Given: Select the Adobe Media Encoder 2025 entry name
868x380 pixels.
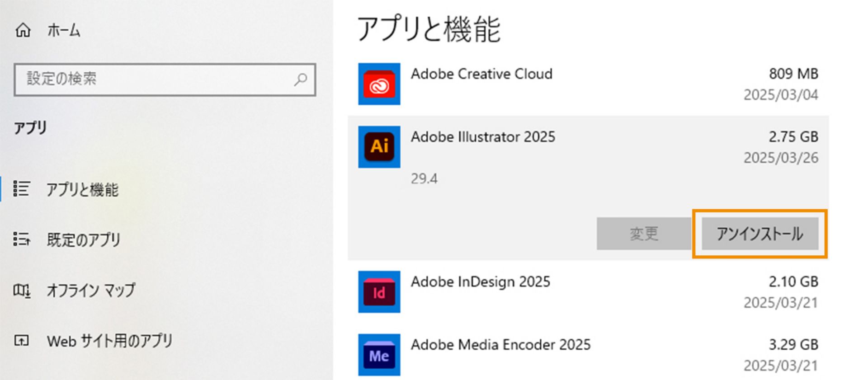Looking at the screenshot, I should (500, 345).
